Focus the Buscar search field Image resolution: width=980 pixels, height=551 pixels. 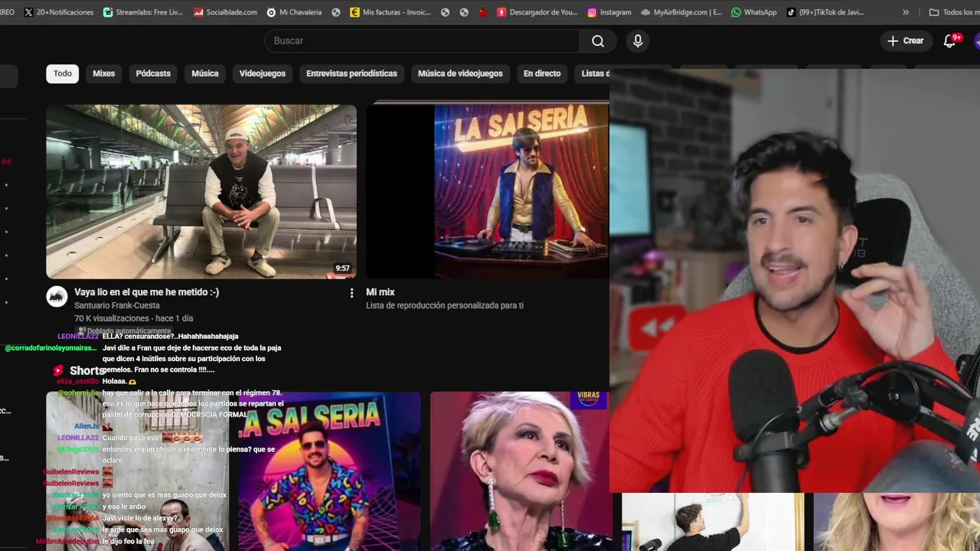tap(422, 41)
